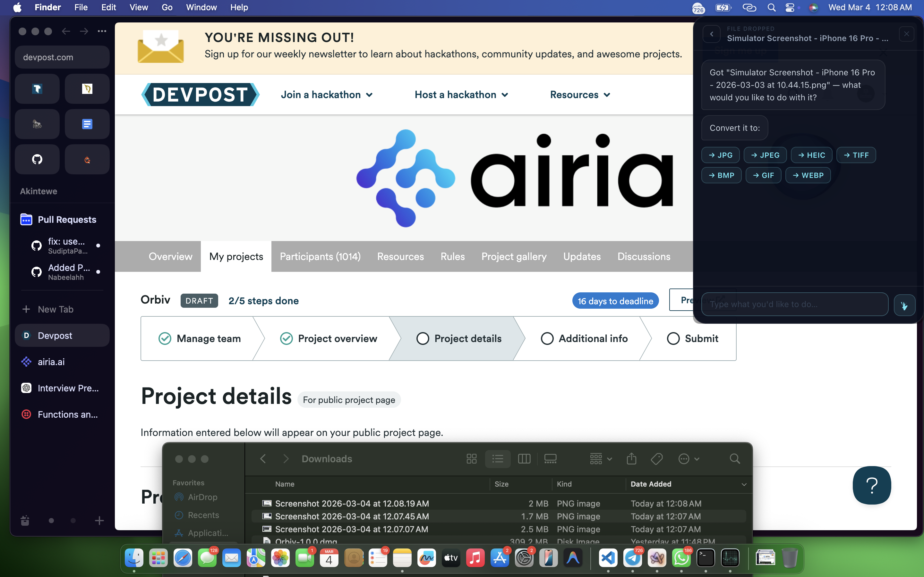Screen dimensions: 924x577
Task: Select the Project details step circle
Action: [423, 339]
